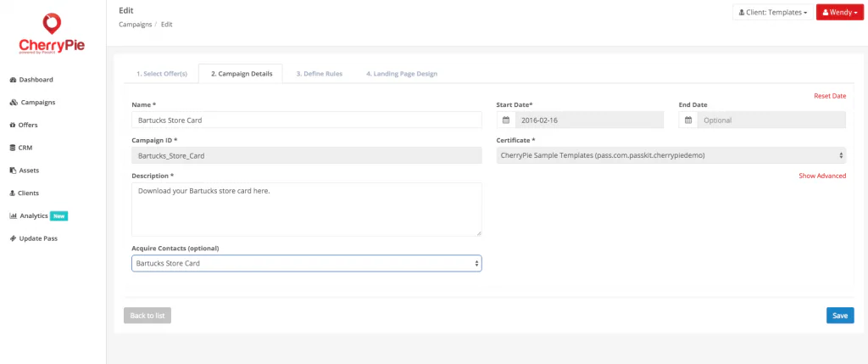Click the Back to list button
This screenshot has width=868, height=364.
pos(147,316)
